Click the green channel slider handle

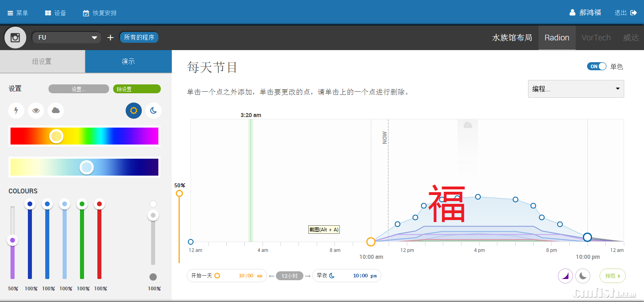tap(82, 204)
